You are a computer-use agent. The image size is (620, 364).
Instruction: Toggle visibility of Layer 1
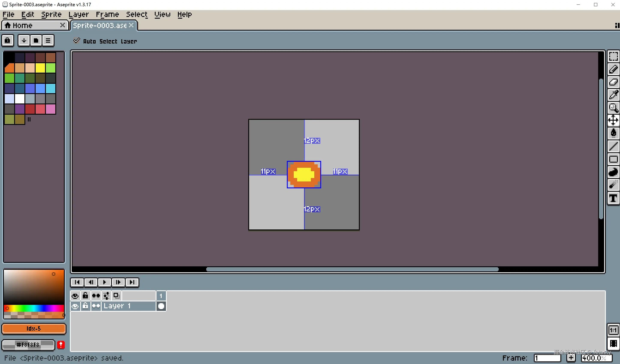(x=75, y=306)
